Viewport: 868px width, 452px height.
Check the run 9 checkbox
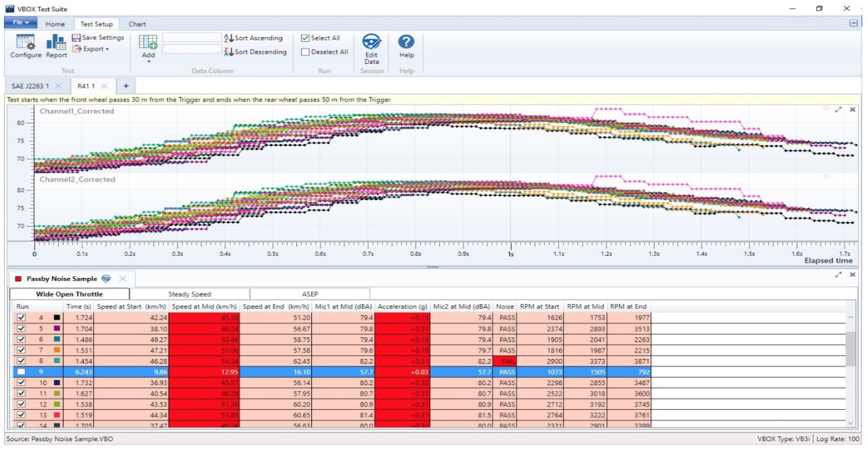click(21, 372)
